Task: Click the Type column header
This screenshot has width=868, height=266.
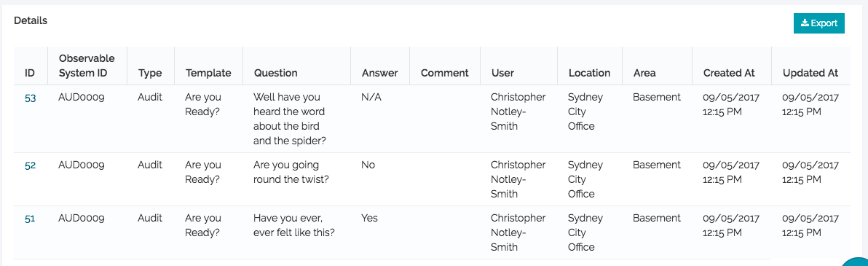Action: [x=150, y=73]
